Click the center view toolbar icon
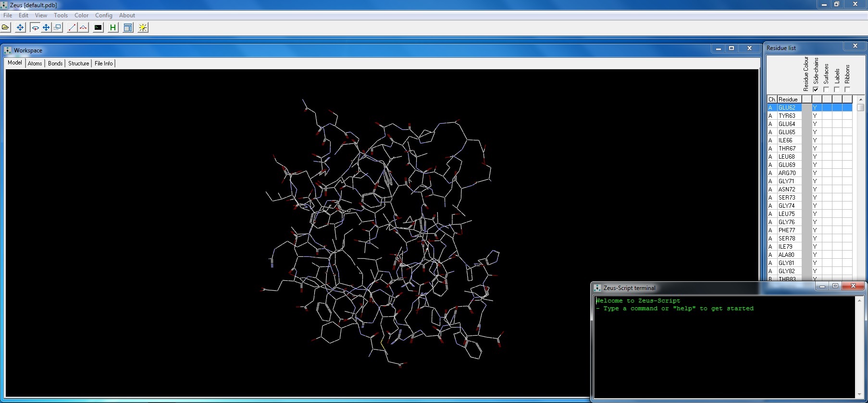Image resolution: width=868 pixels, height=403 pixels. 20,27
